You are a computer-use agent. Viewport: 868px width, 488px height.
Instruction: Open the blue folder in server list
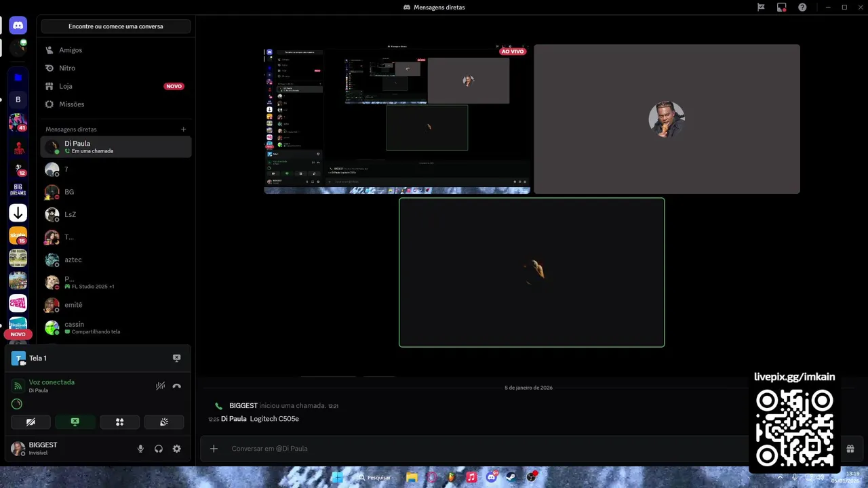pos(18,77)
